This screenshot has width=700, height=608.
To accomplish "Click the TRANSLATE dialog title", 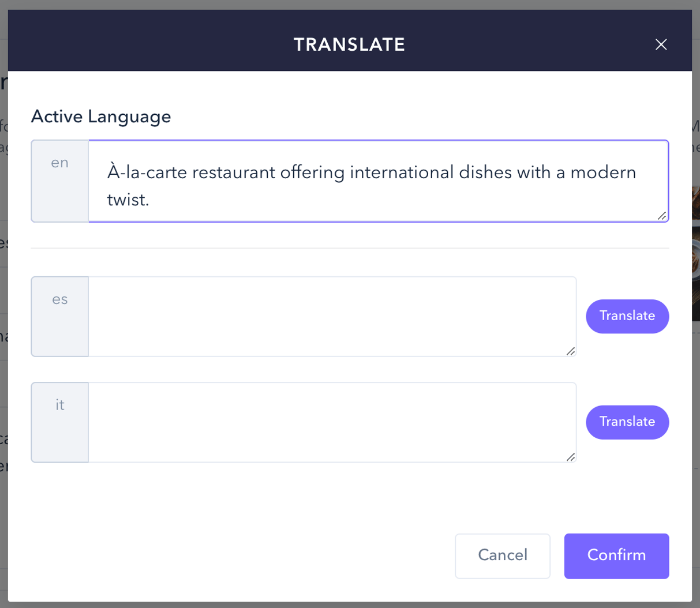I will (x=350, y=44).
